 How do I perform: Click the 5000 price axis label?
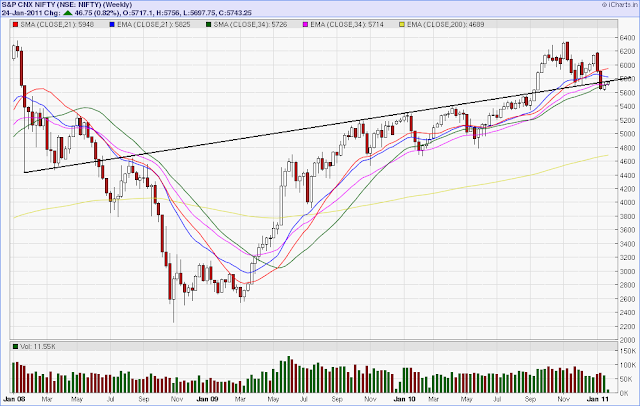click(x=627, y=134)
